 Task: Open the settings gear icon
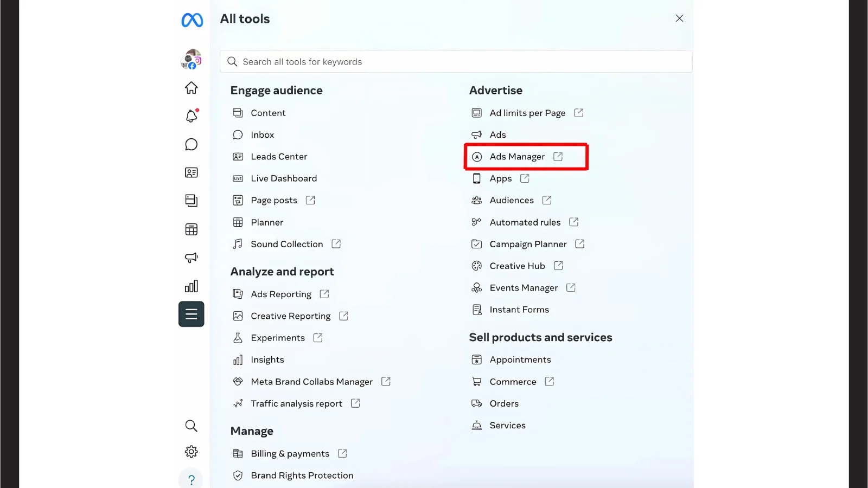pos(191,452)
